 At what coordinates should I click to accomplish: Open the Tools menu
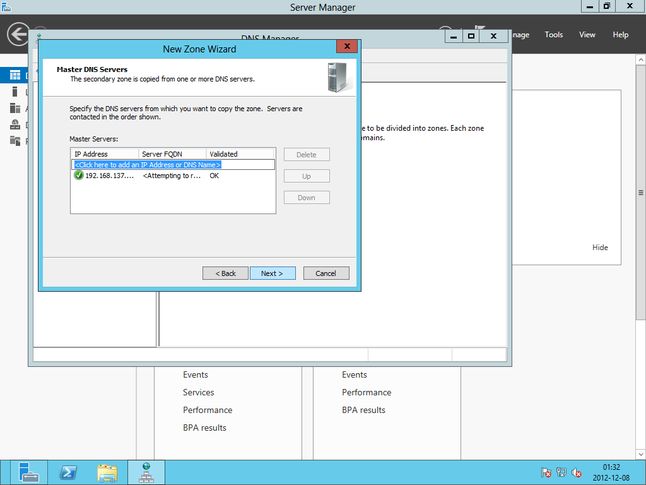click(x=554, y=35)
